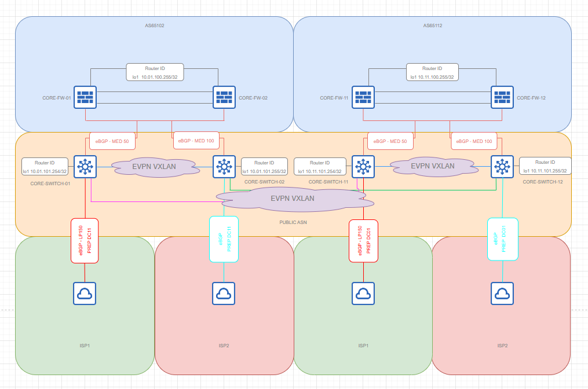
Task: Select the cloud icon below CORE-SWITCH-01
Action: 85,293
